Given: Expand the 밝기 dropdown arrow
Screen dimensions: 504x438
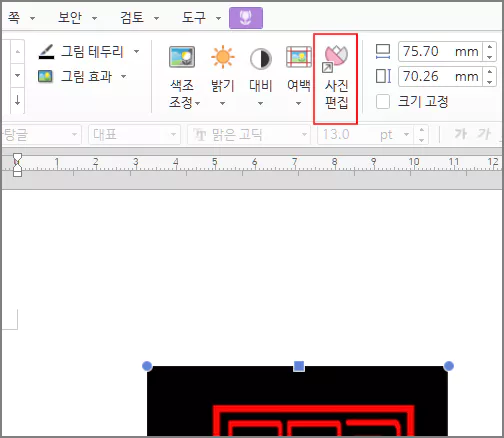Looking at the screenshot, I should pyautogui.click(x=222, y=103).
